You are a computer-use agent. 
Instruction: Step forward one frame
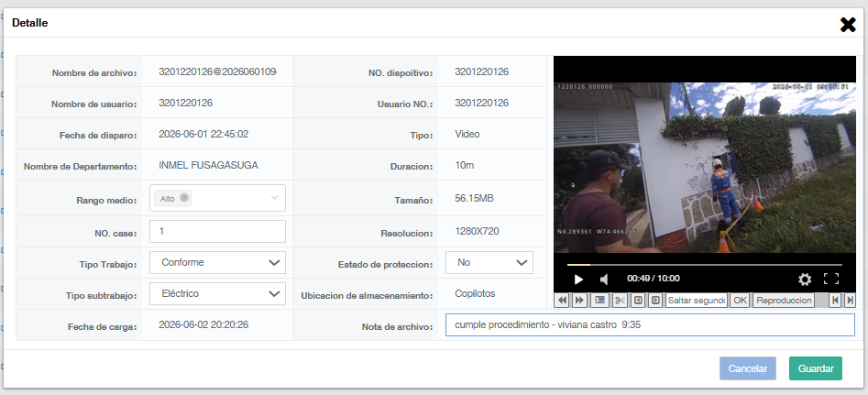pyautogui.click(x=655, y=301)
